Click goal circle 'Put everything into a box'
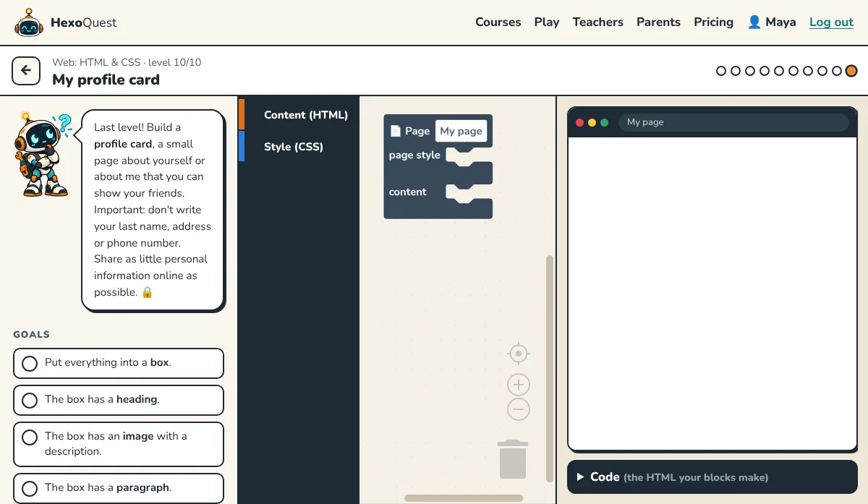Viewport: 868px width, 504px height. pyautogui.click(x=30, y=363)
